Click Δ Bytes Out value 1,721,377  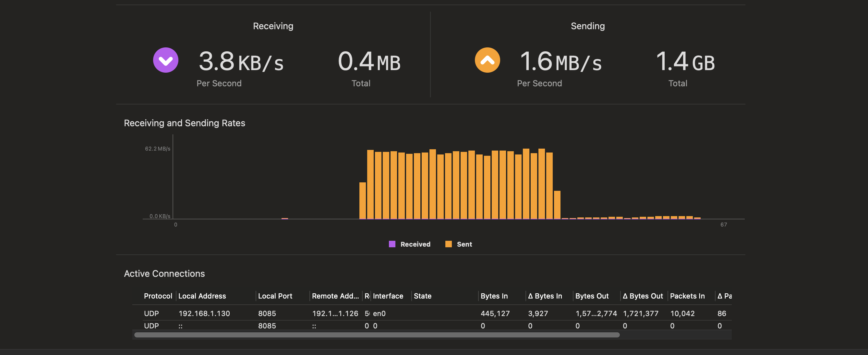(641, 313)
